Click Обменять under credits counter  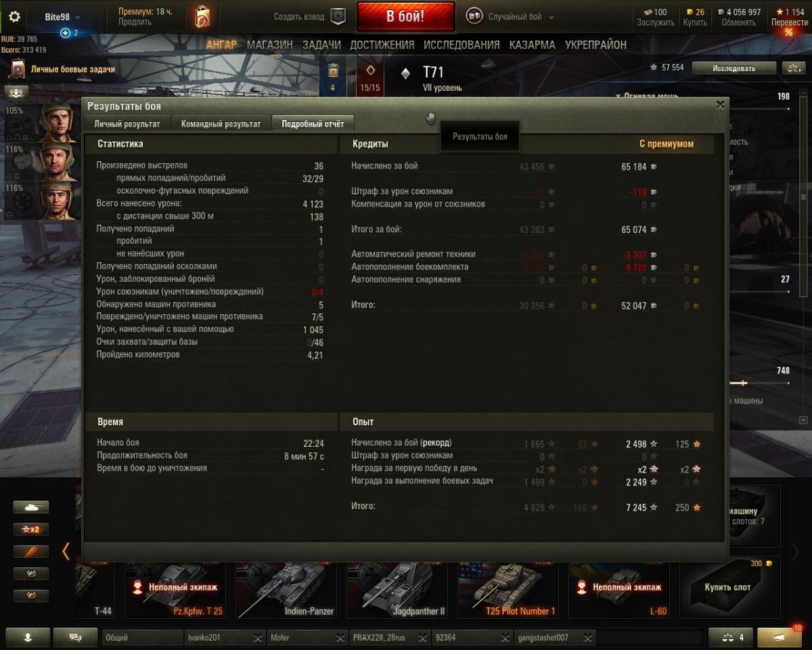tap(738, 22)
